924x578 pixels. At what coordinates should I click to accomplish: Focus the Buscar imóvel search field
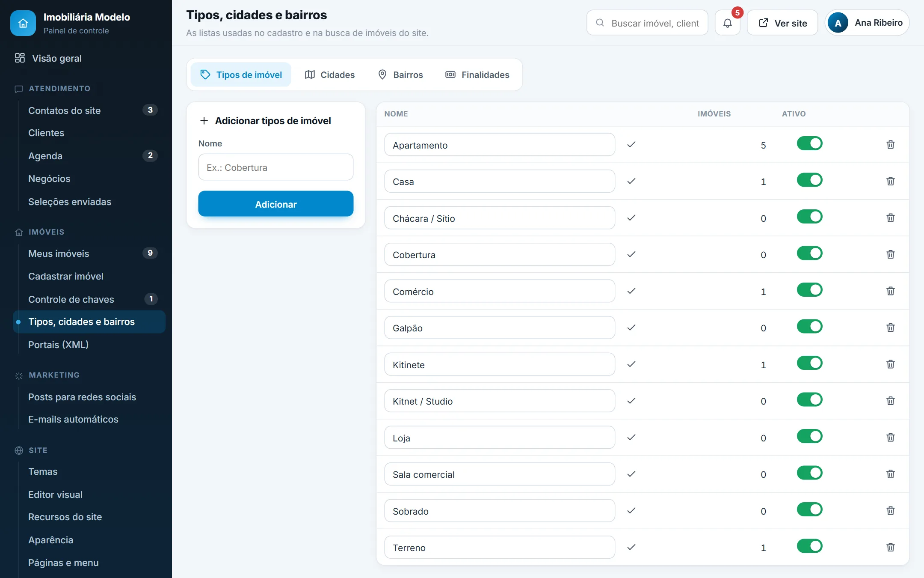(647, 23)
